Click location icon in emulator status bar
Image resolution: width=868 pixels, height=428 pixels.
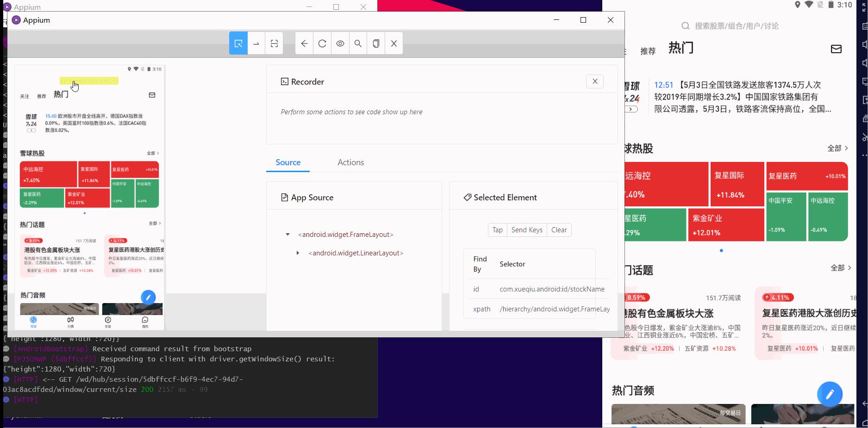click(x=798, y=5)
